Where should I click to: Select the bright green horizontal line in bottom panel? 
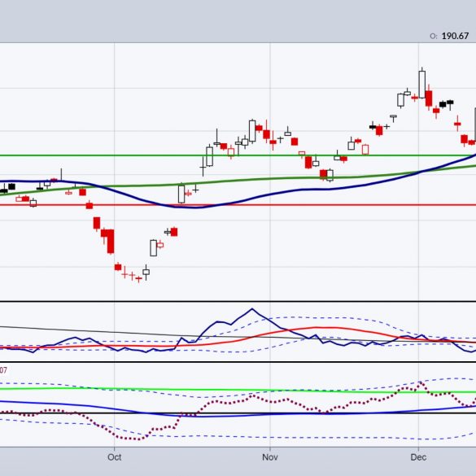[x=238, y=390]
